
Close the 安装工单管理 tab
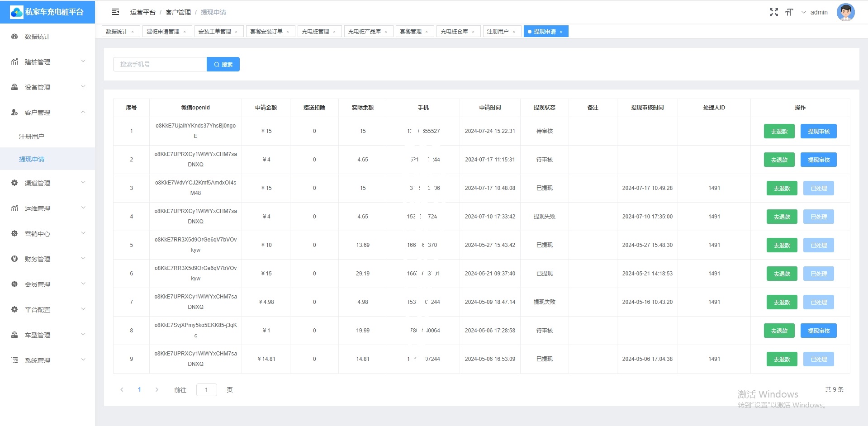236,32
